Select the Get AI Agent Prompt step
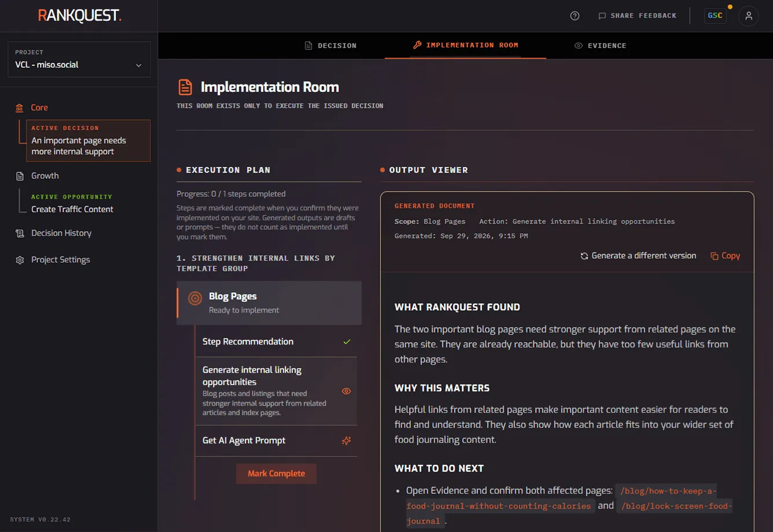This screenshot has height=532, width=773. [x=276, y=441]
